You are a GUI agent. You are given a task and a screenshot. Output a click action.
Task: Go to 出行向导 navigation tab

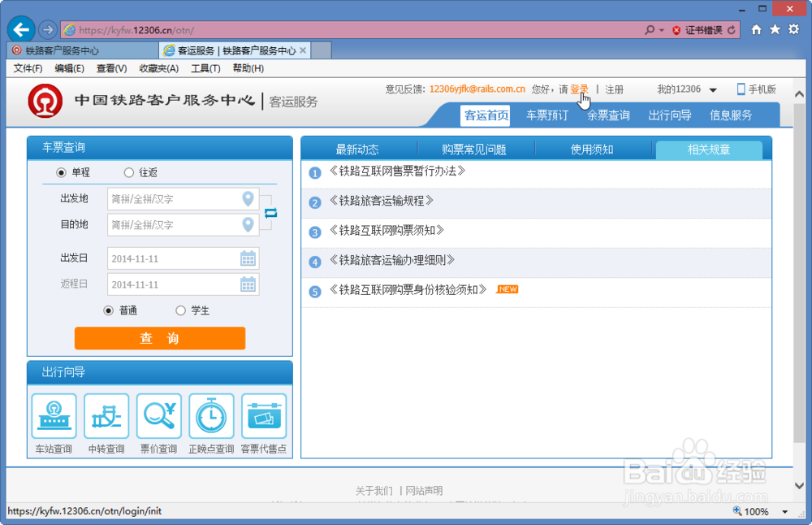tap(670, 115)
